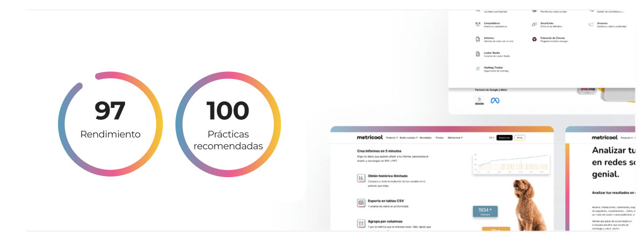Select the Extensión de Chrome entry text
644x241 pixels.
click(x=553, y=38)
